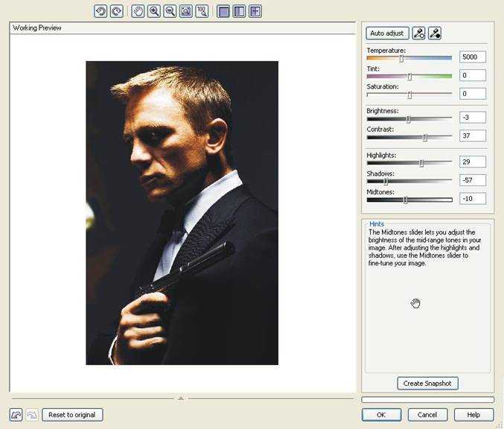This screenshot has height=429, width=504.
Task: Select the white point eyedropper tool
Action: 419,33
